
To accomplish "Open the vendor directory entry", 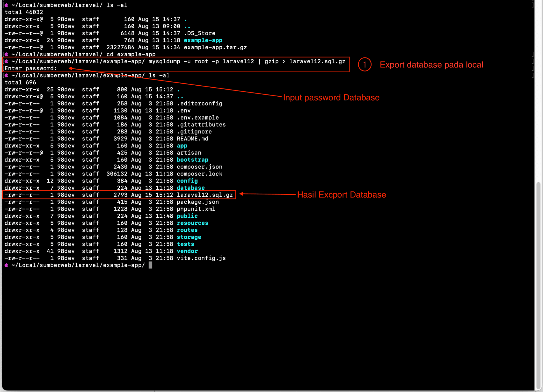I will click(x=187, y=251).
